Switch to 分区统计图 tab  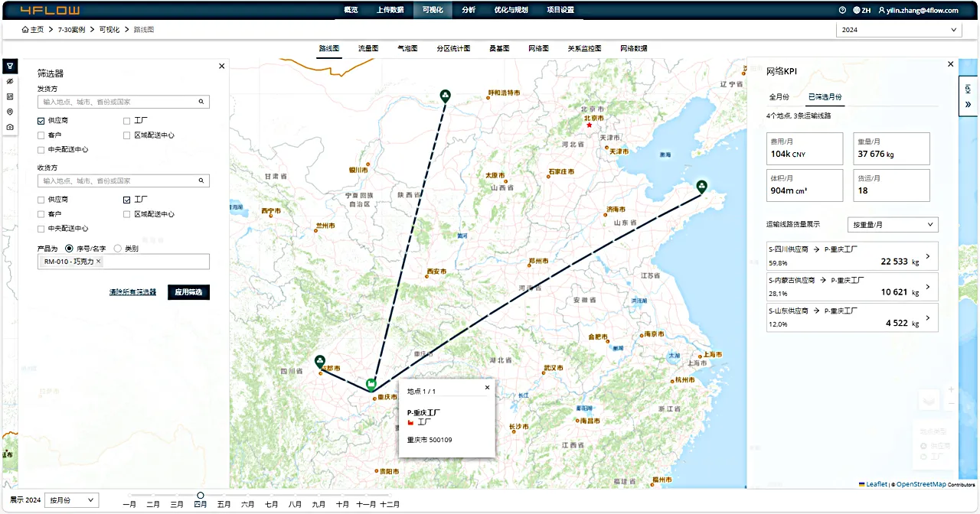coord(453,48)
